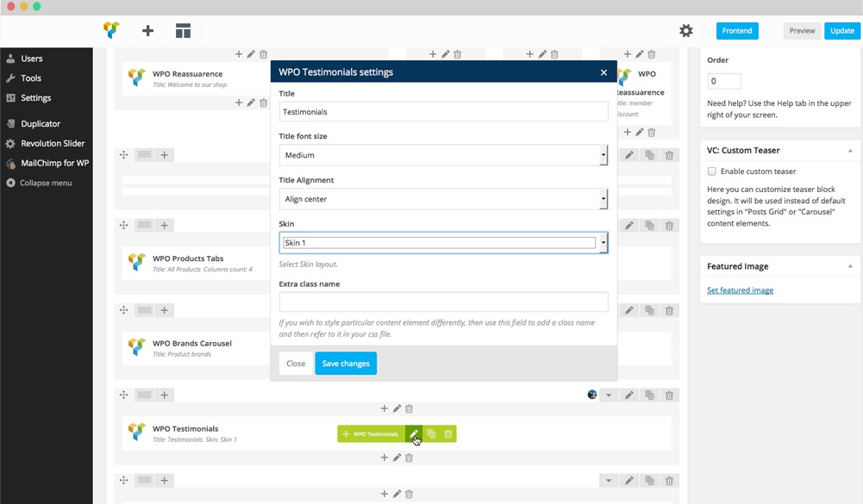Grab the move handle on green WPO Testimonials toolbar
863x504 pixels.
[346, 434]
